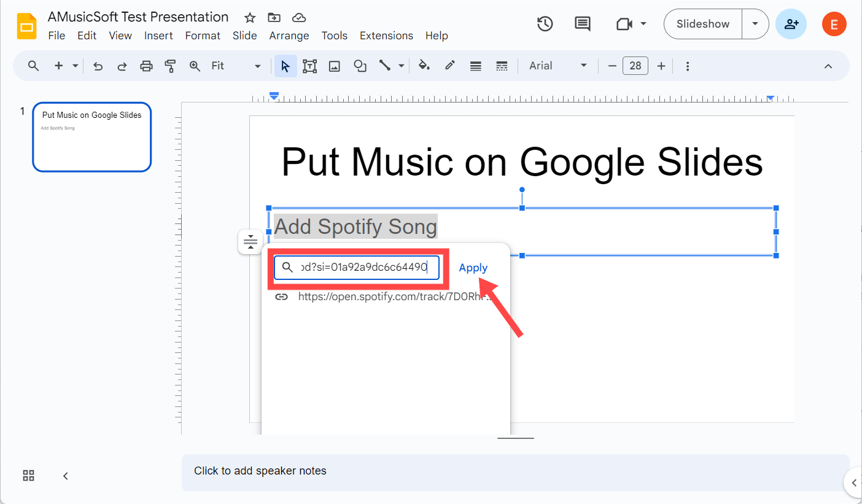Expand the line tool dropdown arrow

point(402,66)
